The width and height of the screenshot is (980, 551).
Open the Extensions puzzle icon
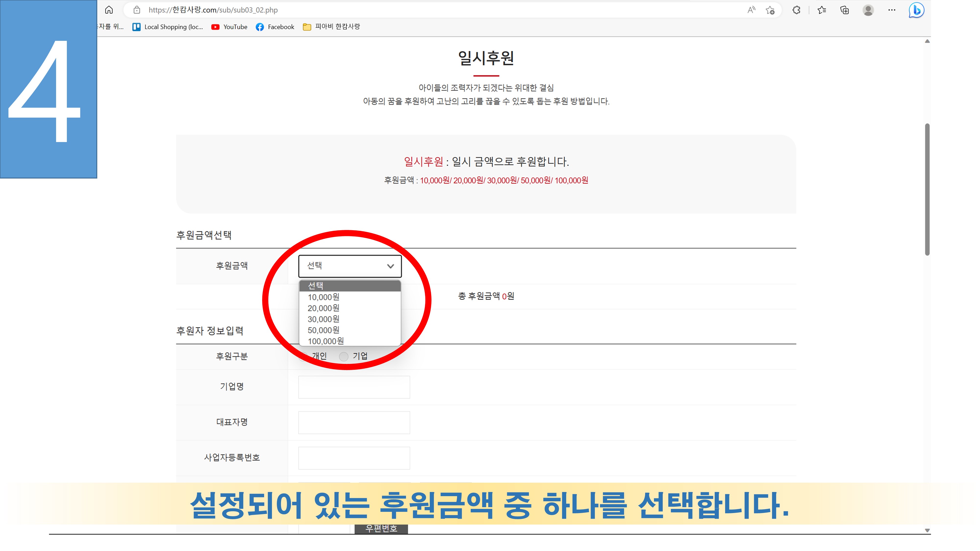coord(796,10)
